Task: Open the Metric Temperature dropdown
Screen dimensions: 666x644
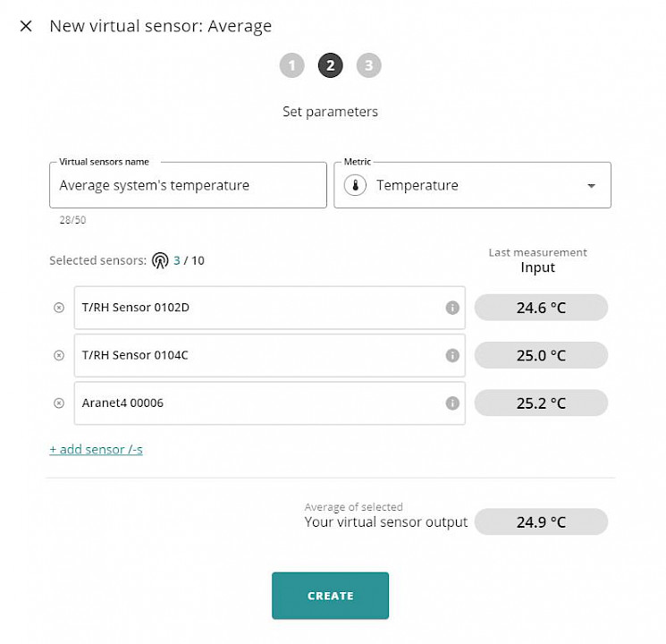Action: pyautogui.click(x=472, y=185)
